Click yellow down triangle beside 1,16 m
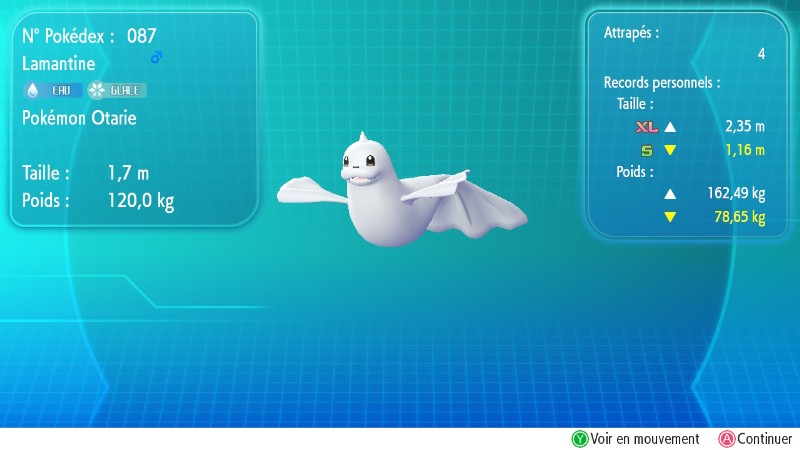The height and width of the screenshot is (450, 800). pyautogui.click(x=670, y=151)
